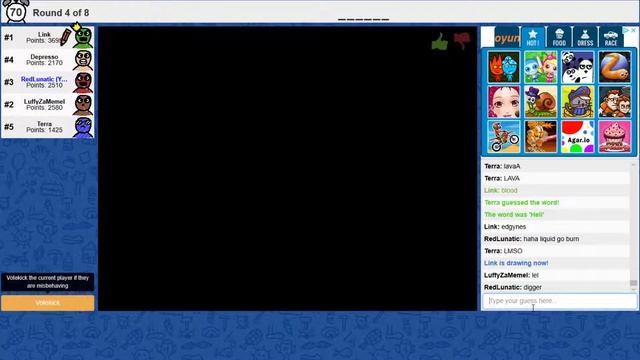
Task: Close the advertisement with the X
Action: [633, 30]
